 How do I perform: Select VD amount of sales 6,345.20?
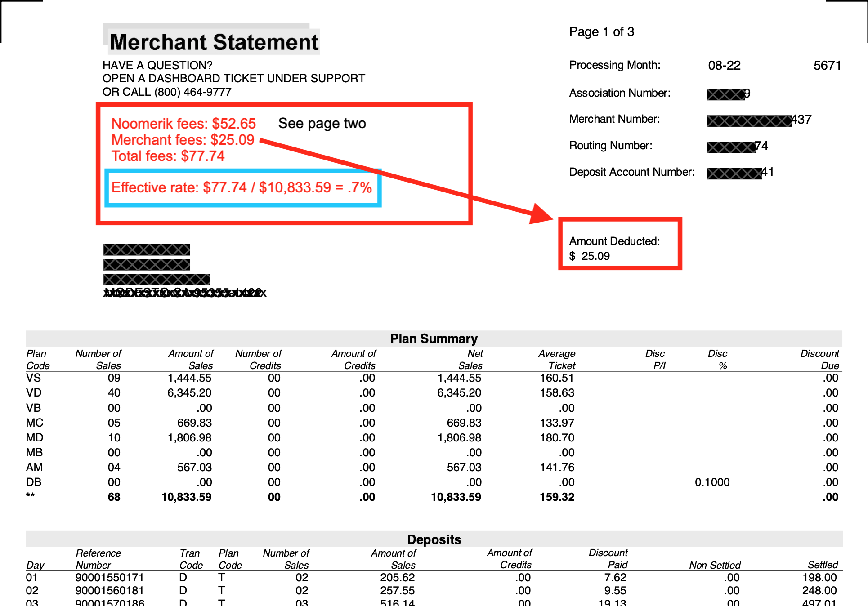[189, 393]
